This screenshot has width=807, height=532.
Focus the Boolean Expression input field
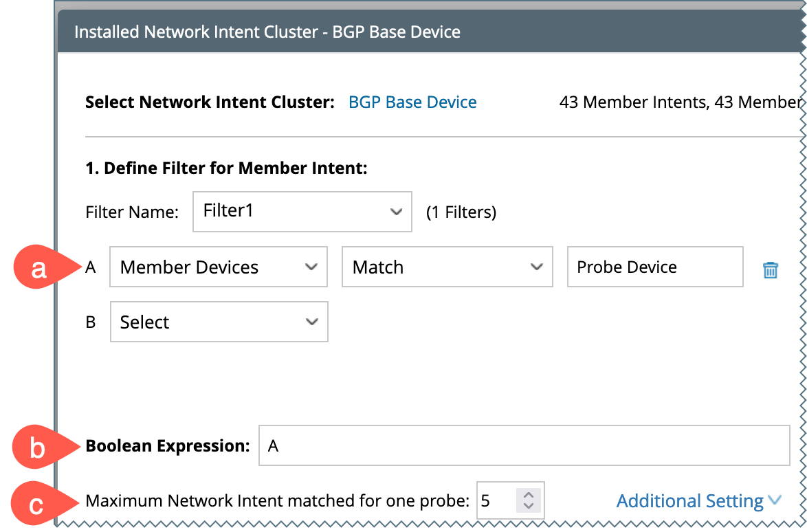[x=524, y=446]
